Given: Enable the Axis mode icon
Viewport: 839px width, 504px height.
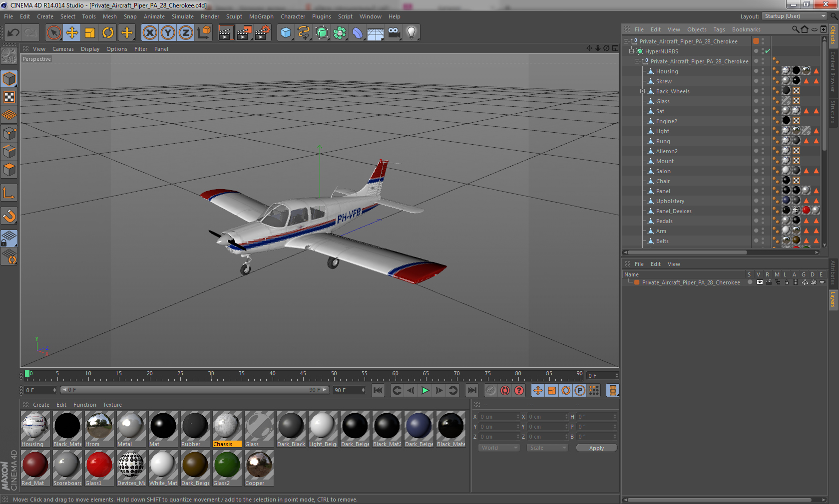Looking at the screenshot, I should pyautogui.click(x=9, y=193).
